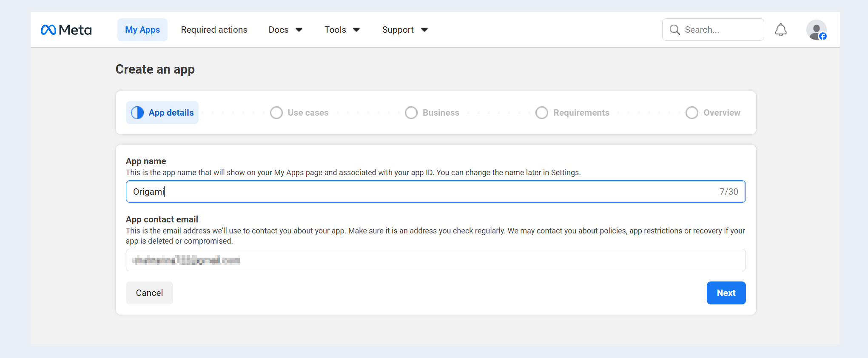Expand the Support dropdown

coord(405,30)
